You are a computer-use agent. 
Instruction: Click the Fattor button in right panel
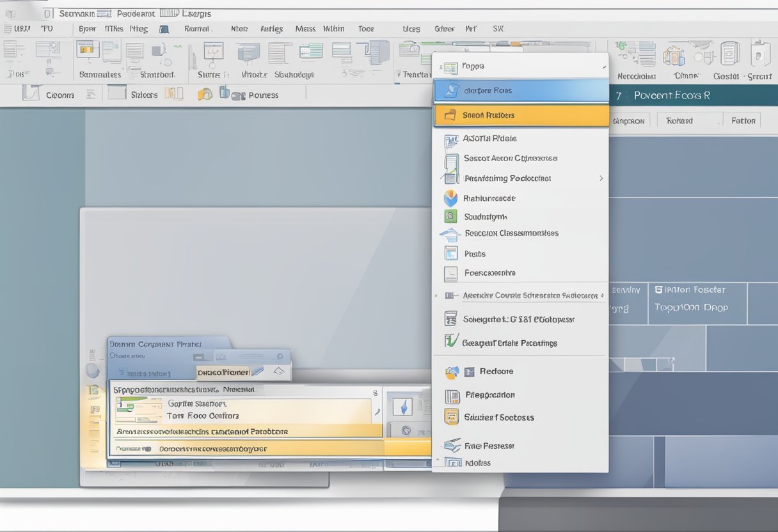[x=743, y=120]
